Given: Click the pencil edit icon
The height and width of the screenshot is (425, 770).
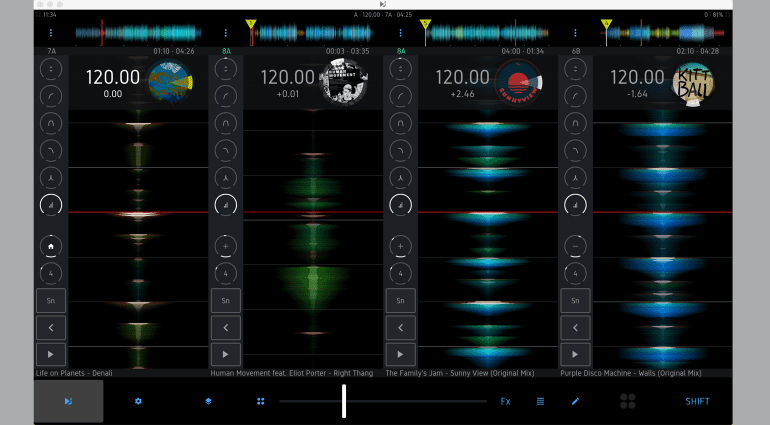Looking at the screenshot, I should (575, 401).
